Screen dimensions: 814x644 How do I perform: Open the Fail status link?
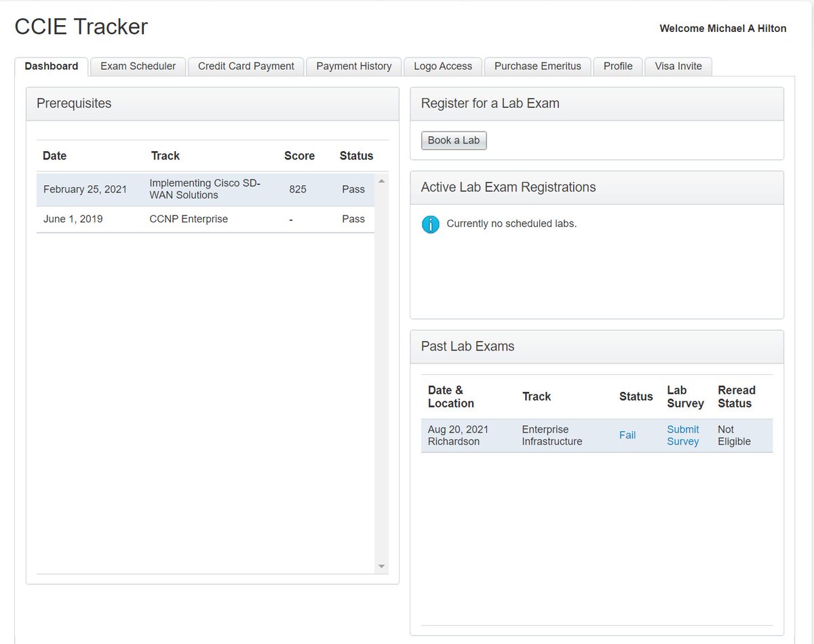pos(627,435)
